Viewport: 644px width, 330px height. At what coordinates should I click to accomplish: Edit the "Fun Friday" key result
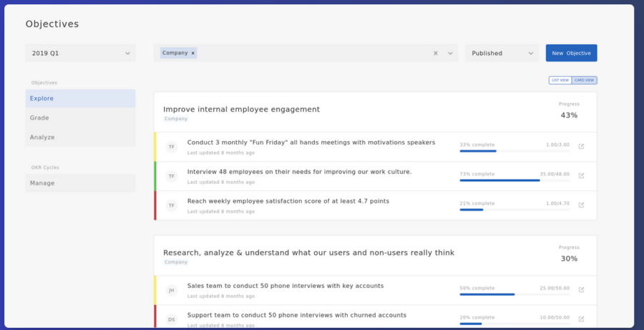pyautogui.click(x=581, y=146)
